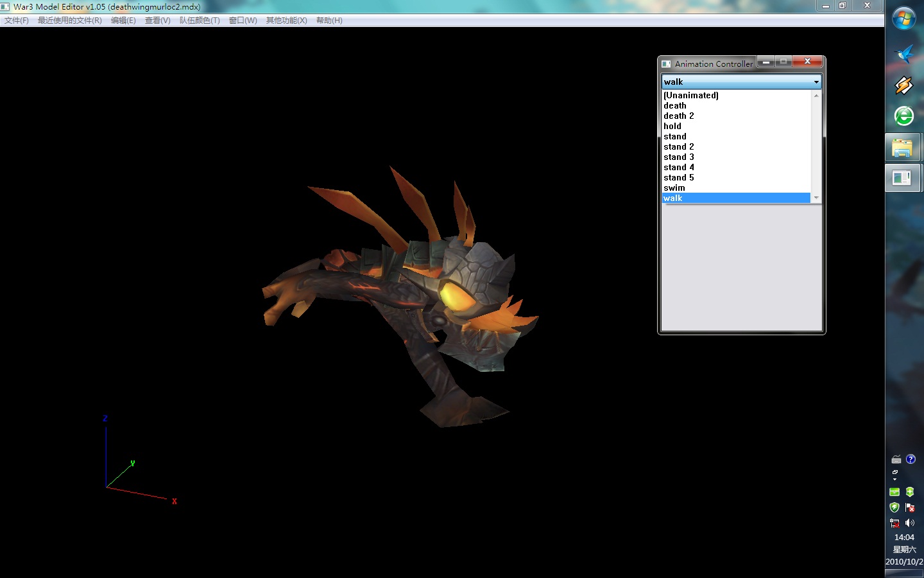Click the animation list scroll up arrow
Screen dimensions: 924x578
(x=816, y=95)
